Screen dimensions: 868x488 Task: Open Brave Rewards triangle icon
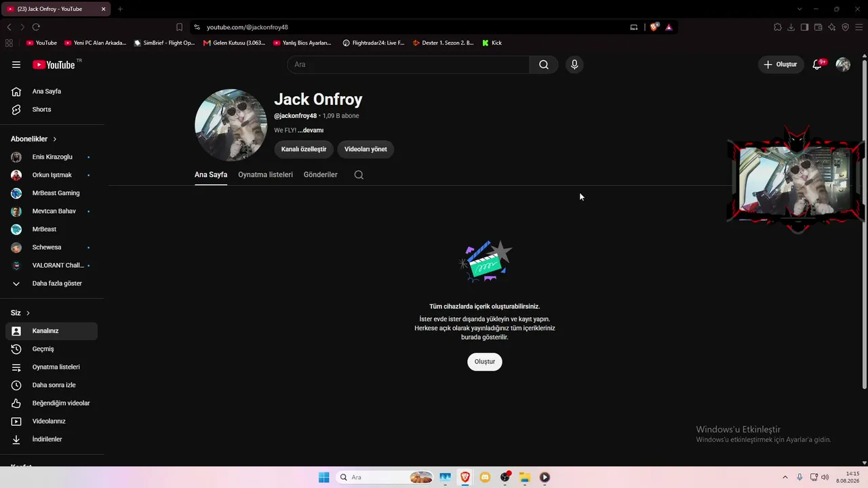click(669, 27)
